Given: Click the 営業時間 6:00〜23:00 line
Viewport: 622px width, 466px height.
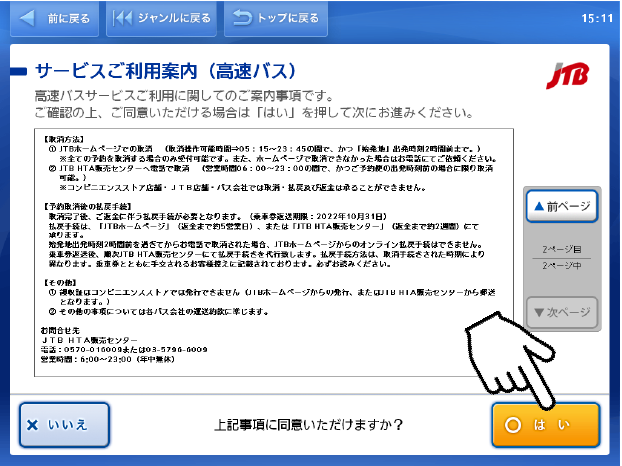Looking at the screenshot, I should 108,359.
